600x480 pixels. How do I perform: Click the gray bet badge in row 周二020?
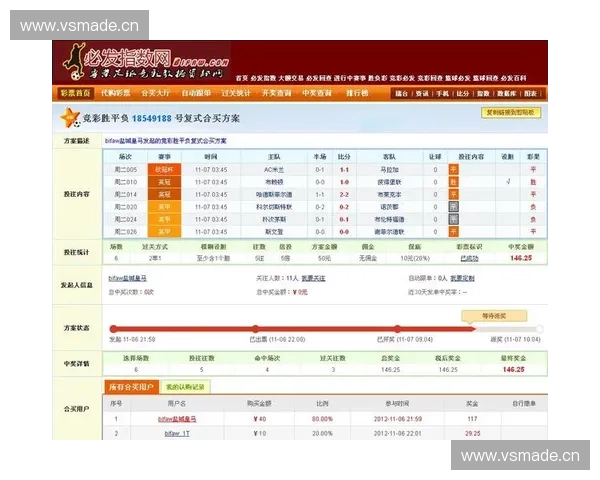pos(453,207)
